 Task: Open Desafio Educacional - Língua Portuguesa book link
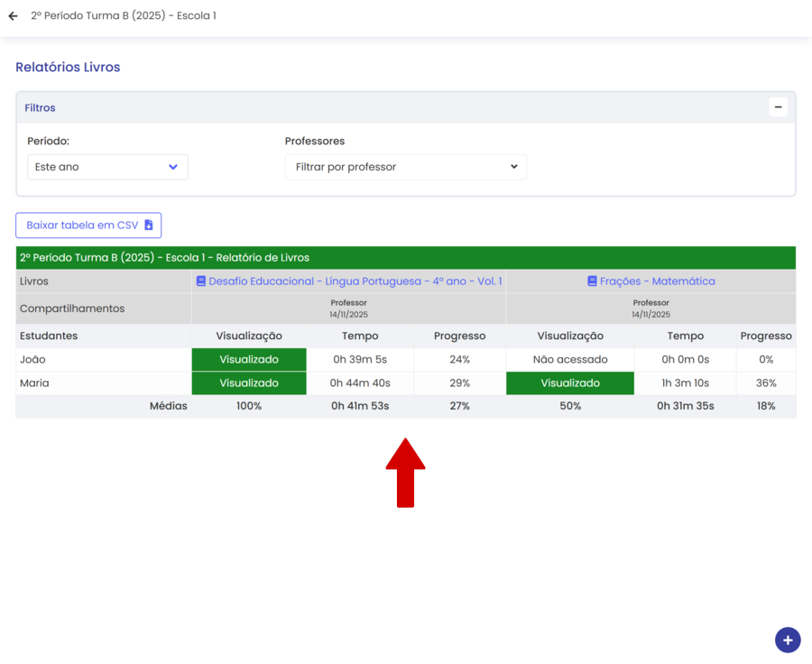(x=355, y=281)
